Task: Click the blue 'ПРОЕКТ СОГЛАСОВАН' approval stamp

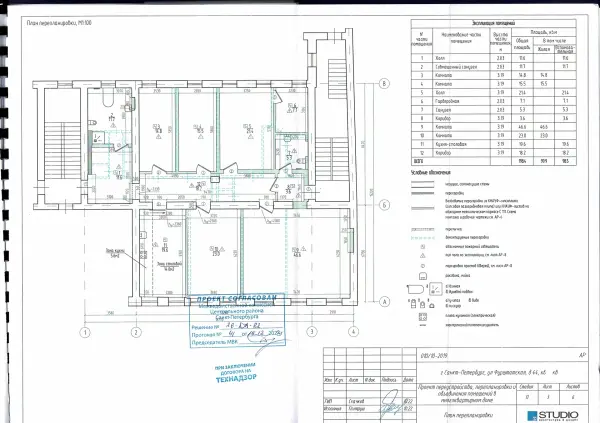Action: 238,321
